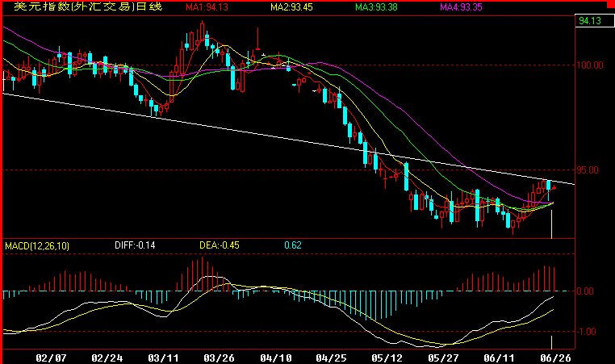This screenshot has height=364, width=615.
Task: Click the -1.00 MACD axis label
Action: point(589,332)
